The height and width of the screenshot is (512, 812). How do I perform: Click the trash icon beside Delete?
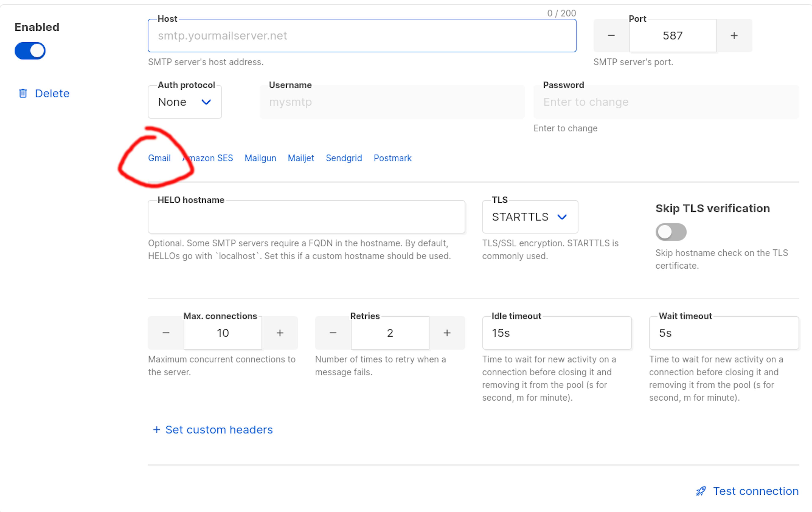pyautogui.click(x=23, y=93)
